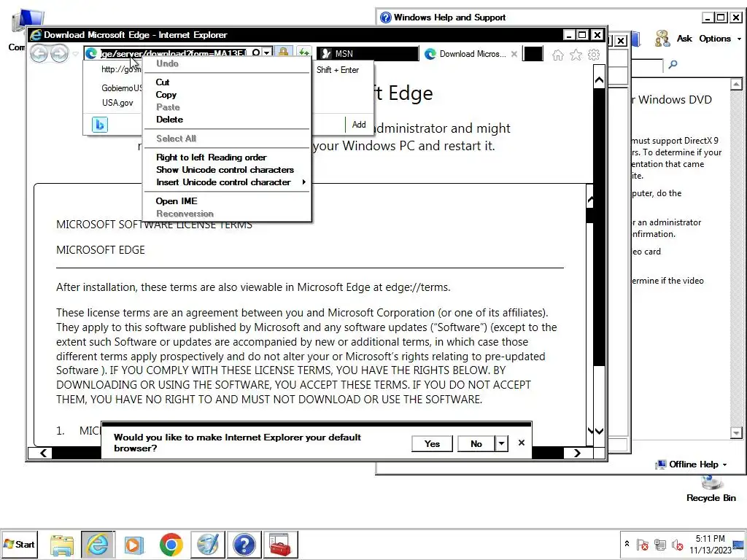
Task: Click the Help and Support taskbar icon
Action: [x=244, y=544]
